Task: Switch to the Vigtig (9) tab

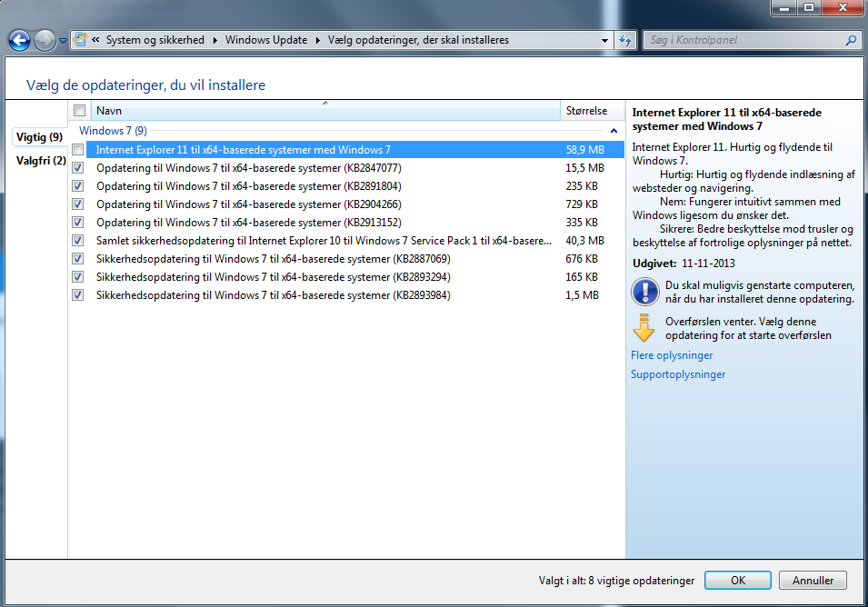Action: pos(39,136)
